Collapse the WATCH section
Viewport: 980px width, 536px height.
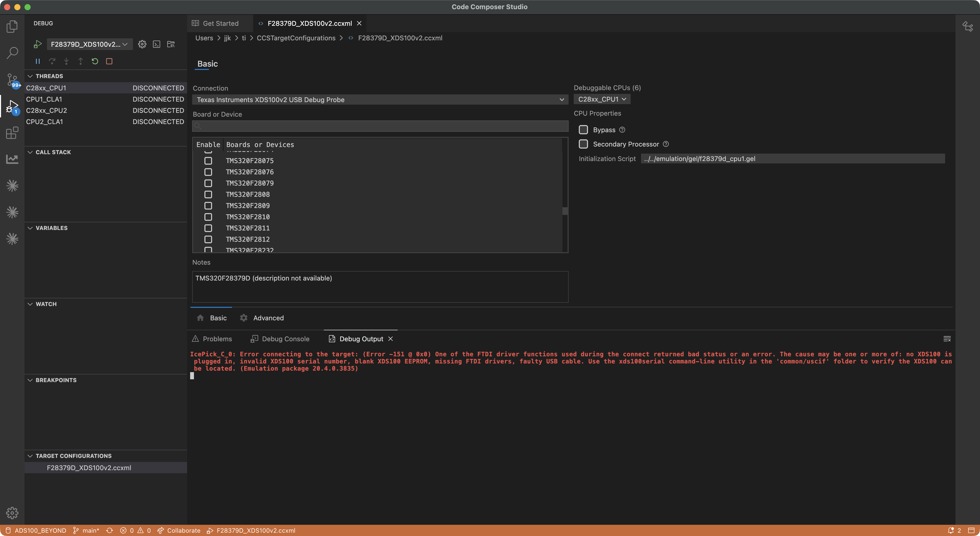pyautogui.click(x=30, y=304)
